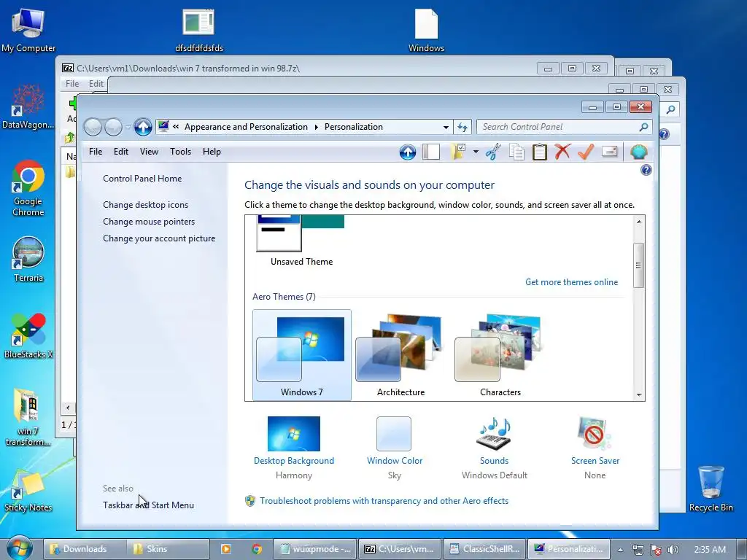Click Change your account picture link
This screenshot has height=560, width=747.
point(159,238)
